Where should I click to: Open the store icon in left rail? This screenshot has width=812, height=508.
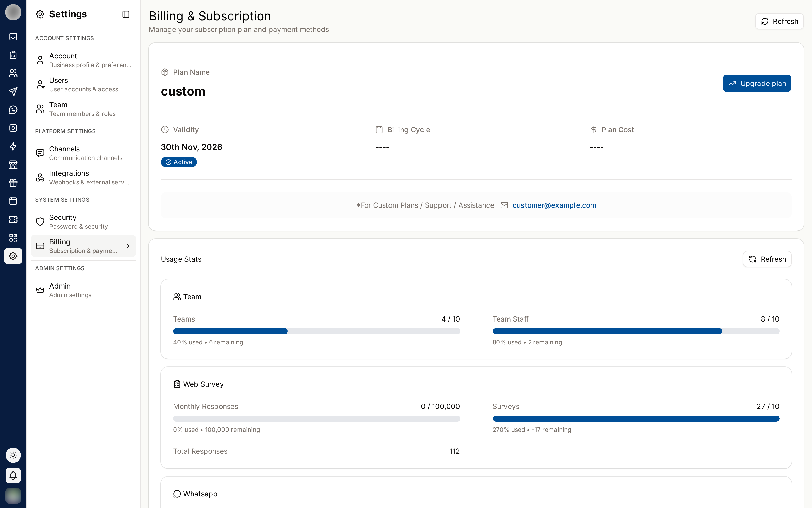[13, 165]
